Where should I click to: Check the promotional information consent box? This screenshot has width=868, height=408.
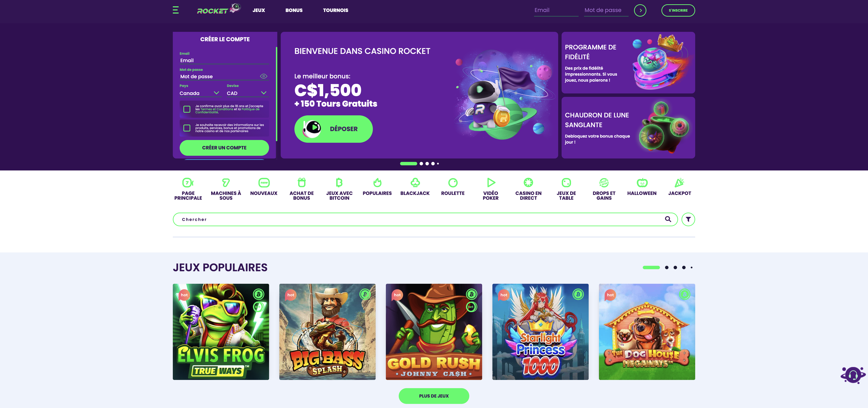pyautogui.click(x=187, y=128)
